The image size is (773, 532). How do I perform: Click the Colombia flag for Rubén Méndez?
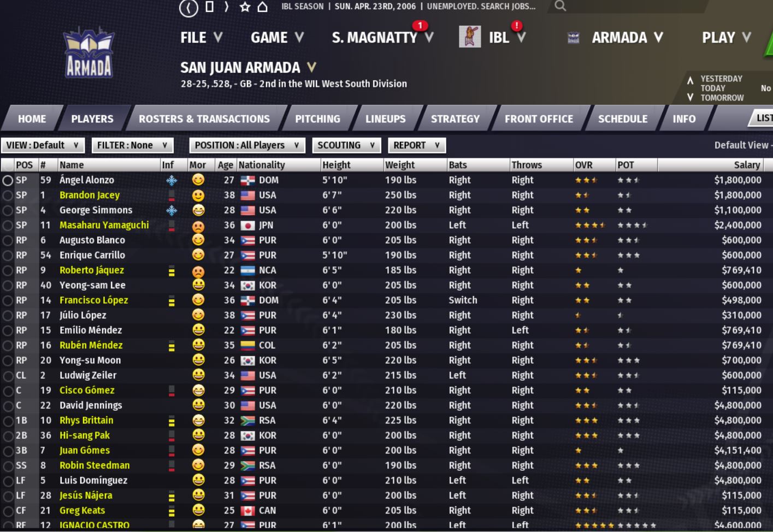[x=248, y=346]
